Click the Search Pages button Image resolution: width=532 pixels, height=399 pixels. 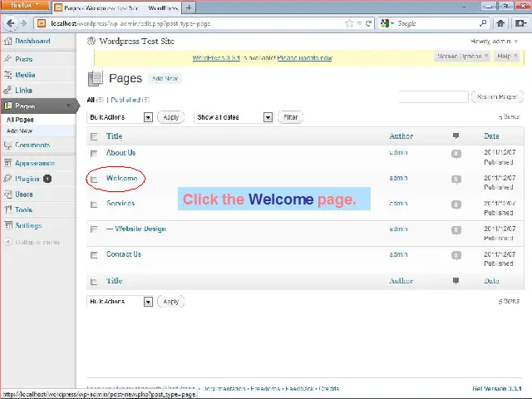click(497, 97)
